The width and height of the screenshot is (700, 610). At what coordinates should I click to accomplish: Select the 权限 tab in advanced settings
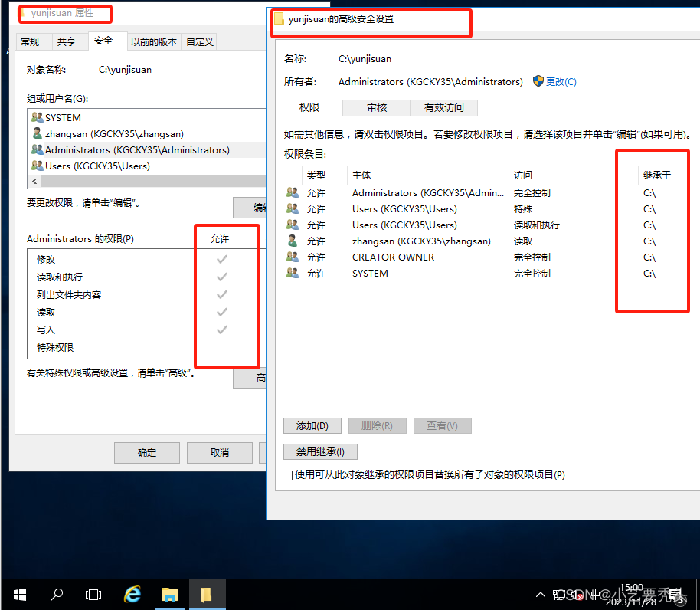(309, 107)
